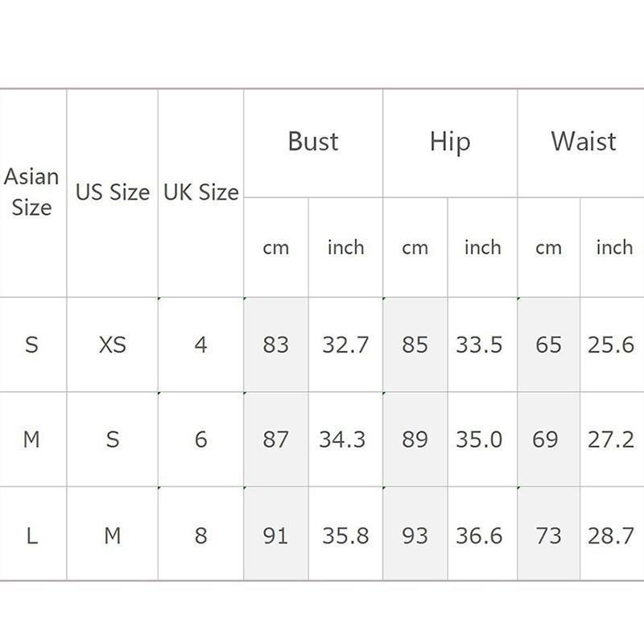
Task: Select the US Size header cell
Action: 113,192
